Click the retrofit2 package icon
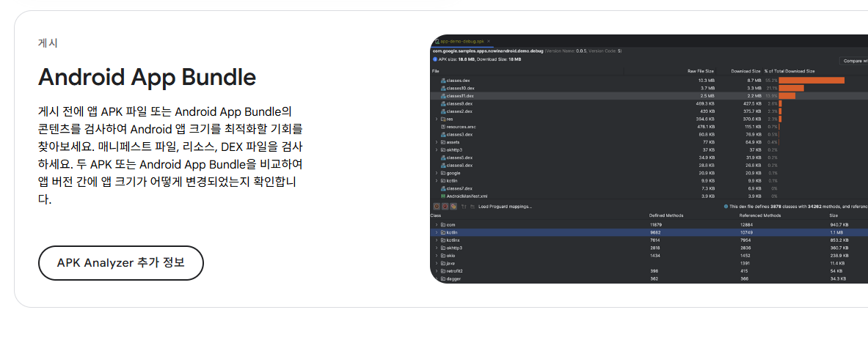The height and width of the screenshot is (340, 868). (x=443, y=271)
